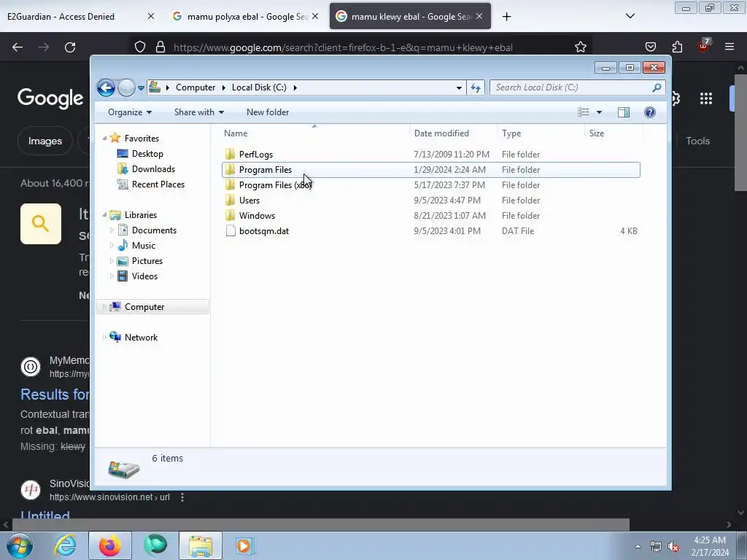Select Computer in navigation pane
The height and width of the screenshot is (560, 747).
(144, 307)
